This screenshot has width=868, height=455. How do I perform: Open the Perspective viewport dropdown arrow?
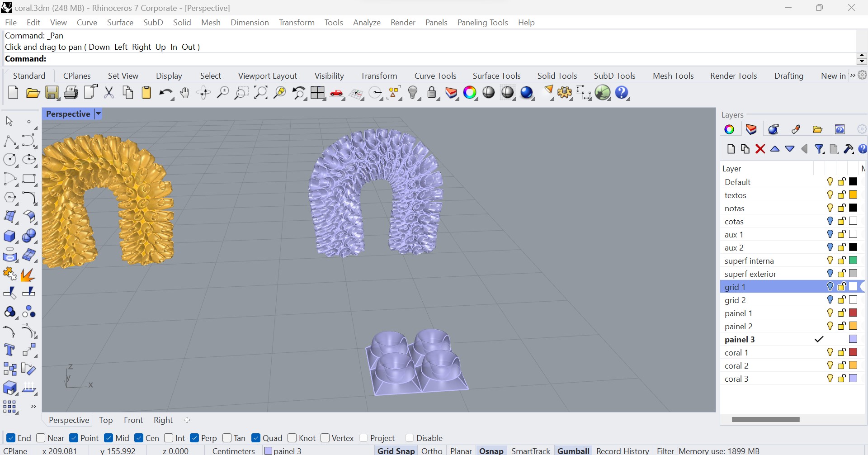tap(98, 114)
